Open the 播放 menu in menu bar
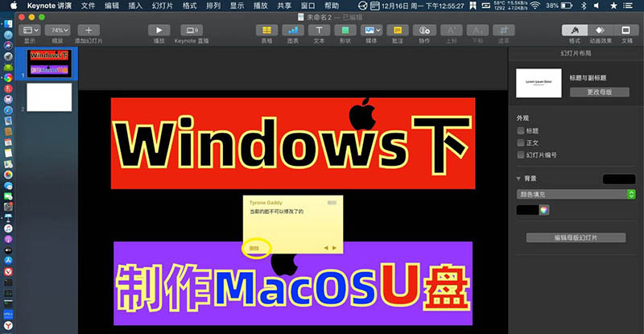 click(260, 6)
